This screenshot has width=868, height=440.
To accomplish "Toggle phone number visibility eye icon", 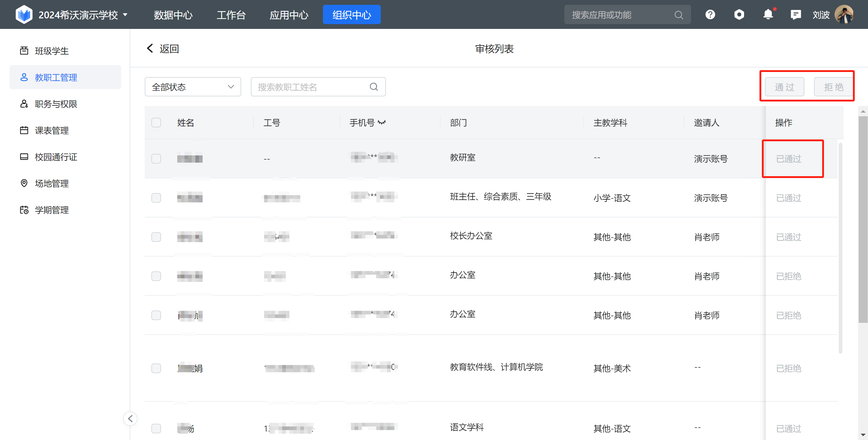I will coord(381,123).
